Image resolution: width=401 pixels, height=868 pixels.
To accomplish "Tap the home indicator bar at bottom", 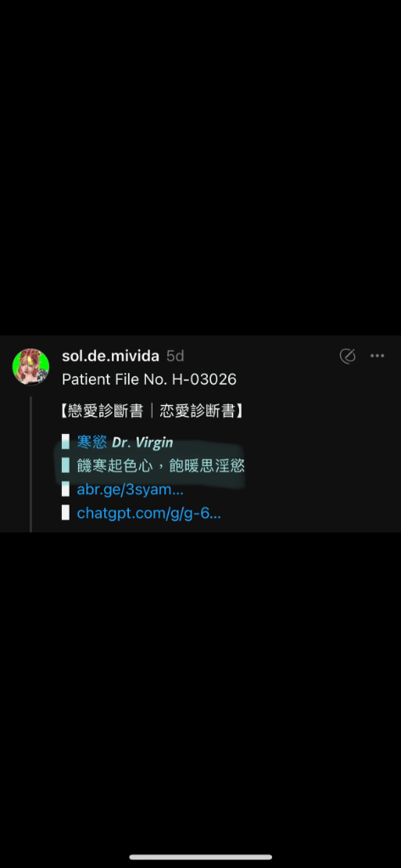I will (200, 857).
